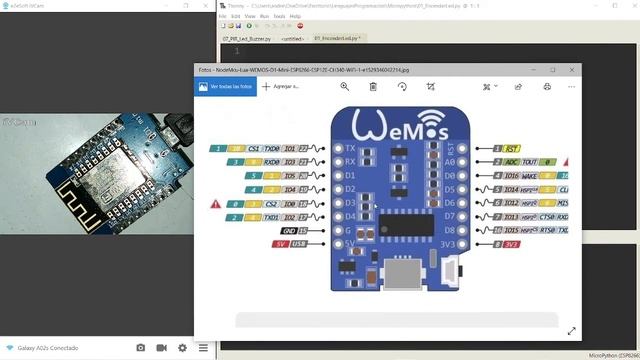Viewport: 640px width, 360px height.
Task: Click the WeMos pinout image in Photos
Action: [x=389, y=199]
